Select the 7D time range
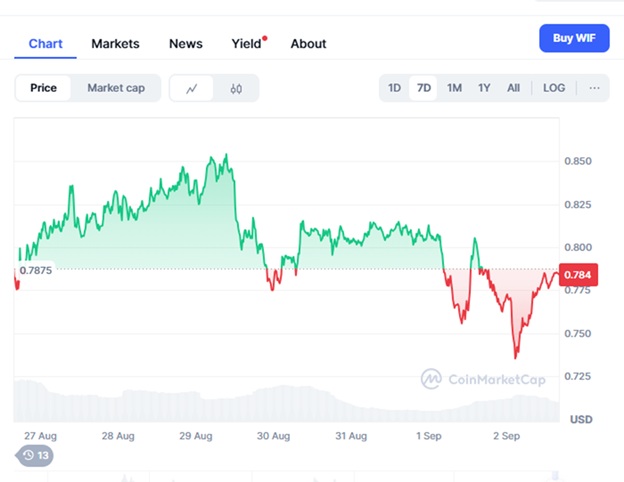 point(424,88)
